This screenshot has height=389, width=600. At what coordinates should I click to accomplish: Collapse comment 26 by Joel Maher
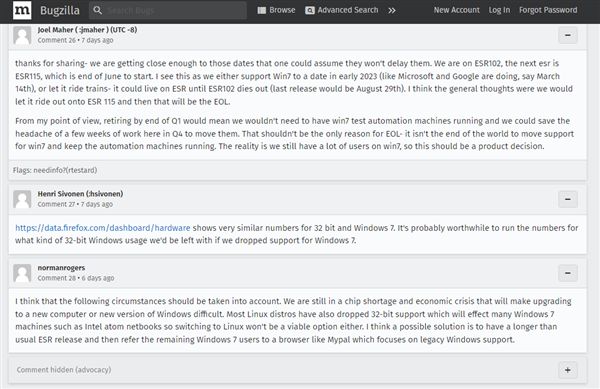[568, 35]
